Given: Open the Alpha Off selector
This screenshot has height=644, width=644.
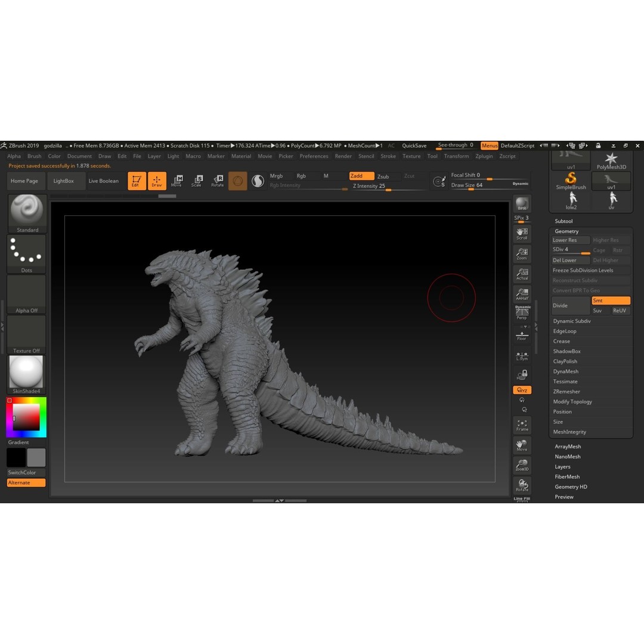Looking at the screenshot, I should [x=27, y=294].
